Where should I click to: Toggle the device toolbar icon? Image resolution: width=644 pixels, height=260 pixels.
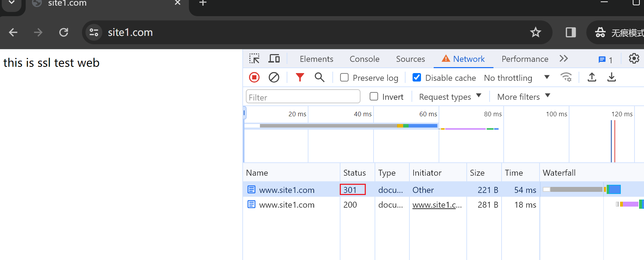pos(274,59)
